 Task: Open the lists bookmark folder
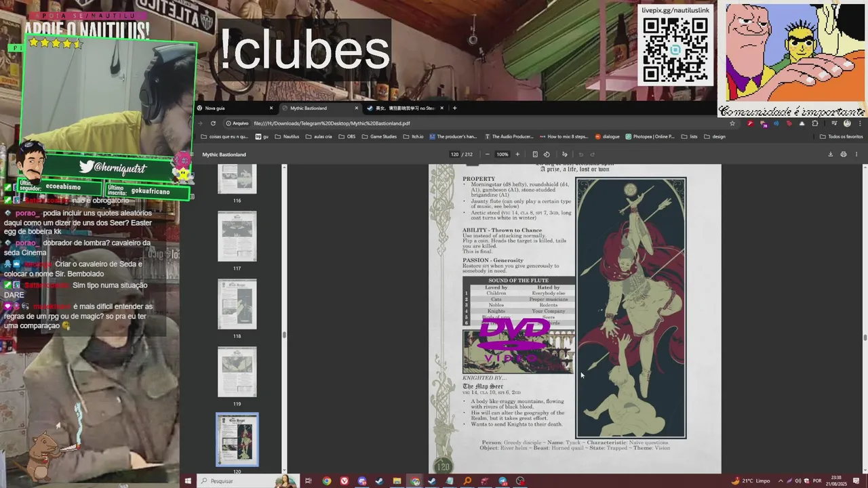point(689,136)
